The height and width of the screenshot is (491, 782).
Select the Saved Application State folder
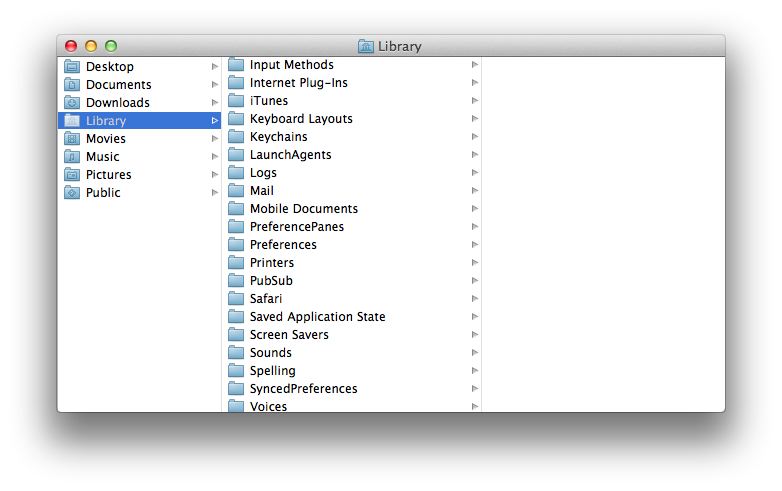point(317,317)
